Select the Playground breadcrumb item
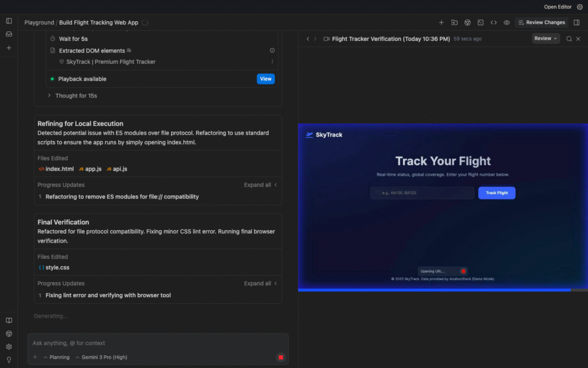The height and width of the screenshot is (368, 588). tap(39, 22)
